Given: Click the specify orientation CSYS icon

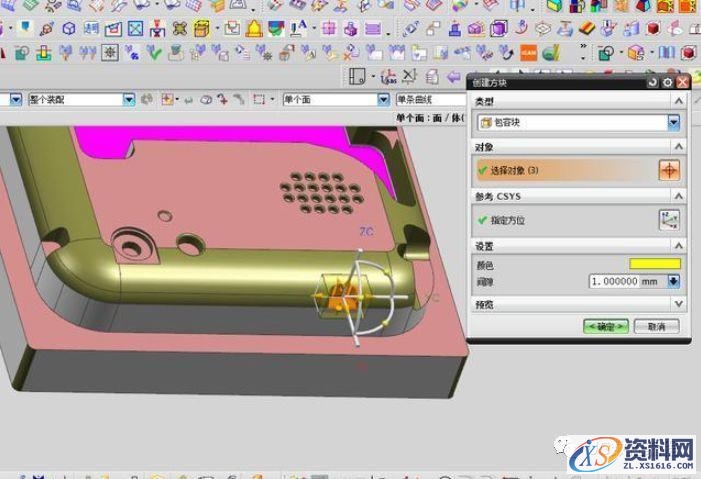Looking at the screenshot, I should (668, 220).
